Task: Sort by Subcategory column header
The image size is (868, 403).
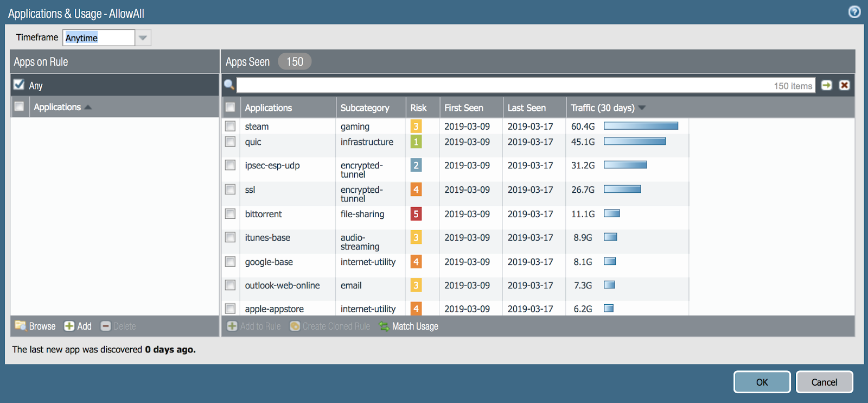Action: pyautogui.click(x=371, y=108)
